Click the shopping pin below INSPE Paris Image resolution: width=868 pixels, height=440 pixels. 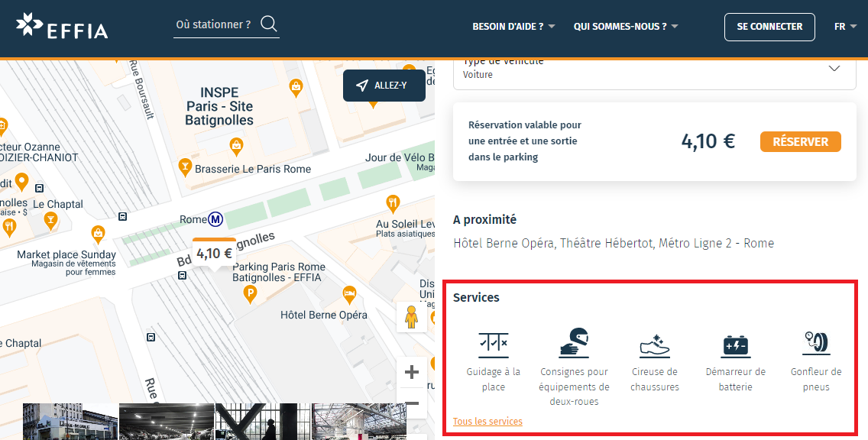[x=236, y=147]
